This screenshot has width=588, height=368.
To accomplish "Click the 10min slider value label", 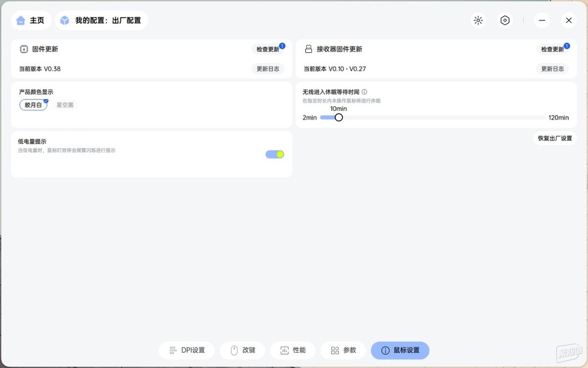I will click(339, 109).
